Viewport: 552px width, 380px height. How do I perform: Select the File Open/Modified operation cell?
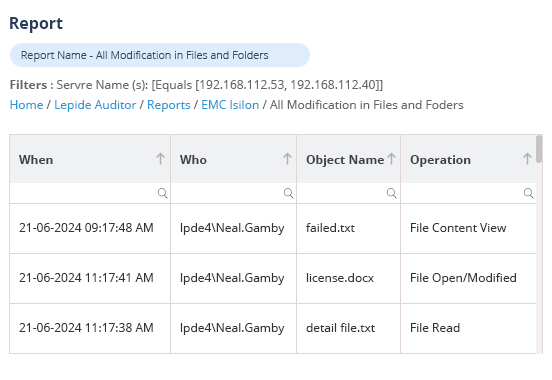click(x=468, y=278)
